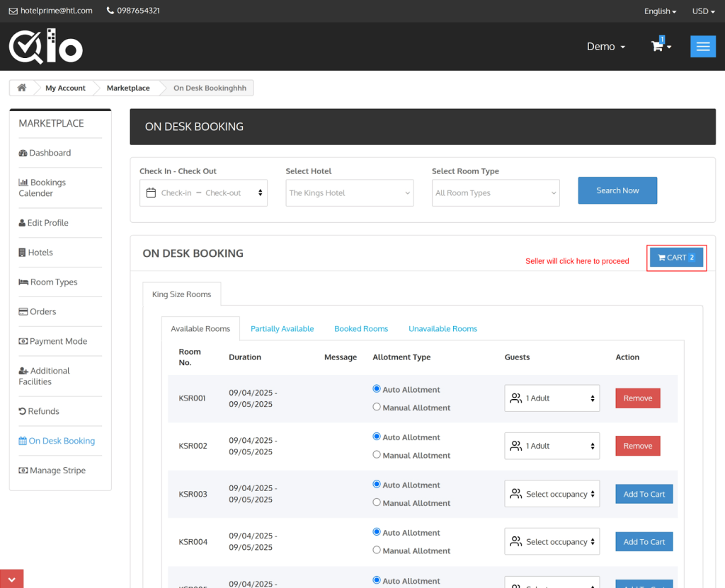
Task: Click the phone icon beside 0987654321
Action: tap(110, 10)
